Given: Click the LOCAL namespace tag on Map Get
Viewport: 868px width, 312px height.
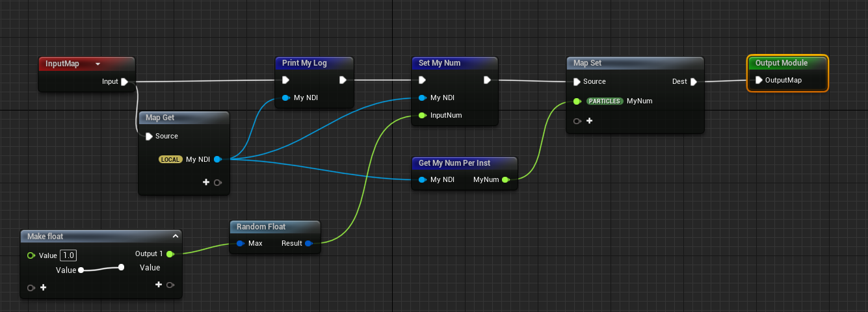Looking at the screenshot, I should click(x=170, y=159).
